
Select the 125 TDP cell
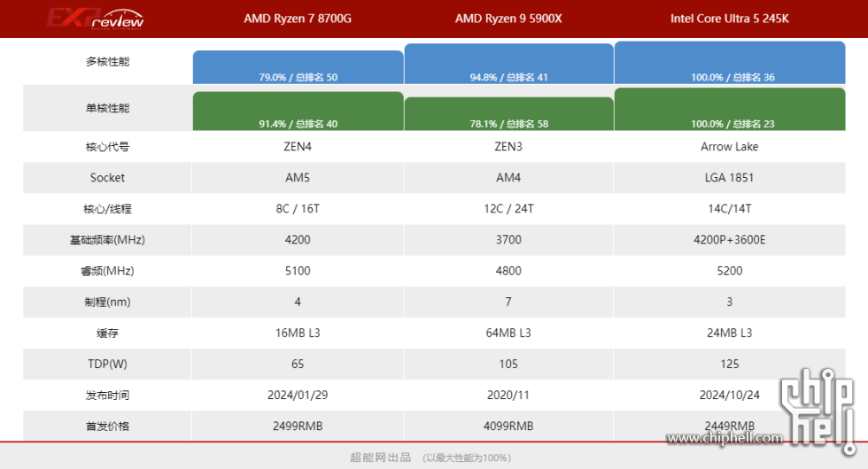730,364
